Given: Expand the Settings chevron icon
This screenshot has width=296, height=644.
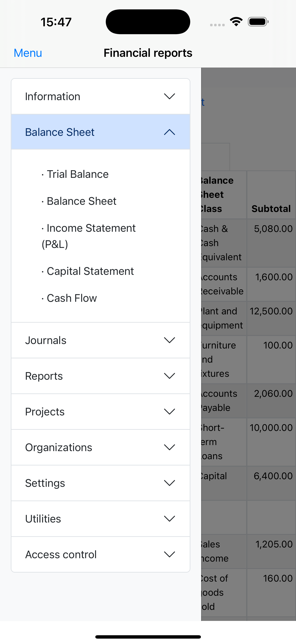Looking at the screenshot, I should pyautogui.click(x=170, y=483).
